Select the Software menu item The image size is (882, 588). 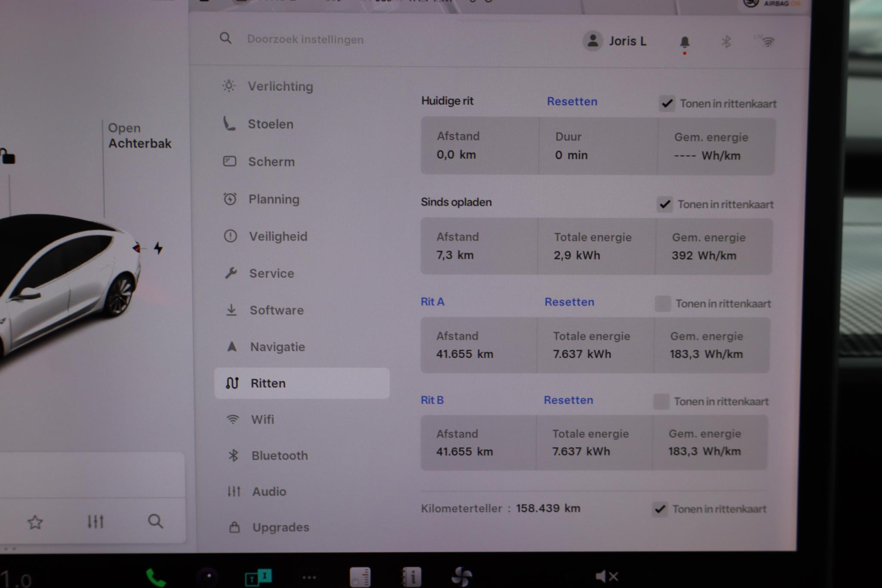point(276,310)
